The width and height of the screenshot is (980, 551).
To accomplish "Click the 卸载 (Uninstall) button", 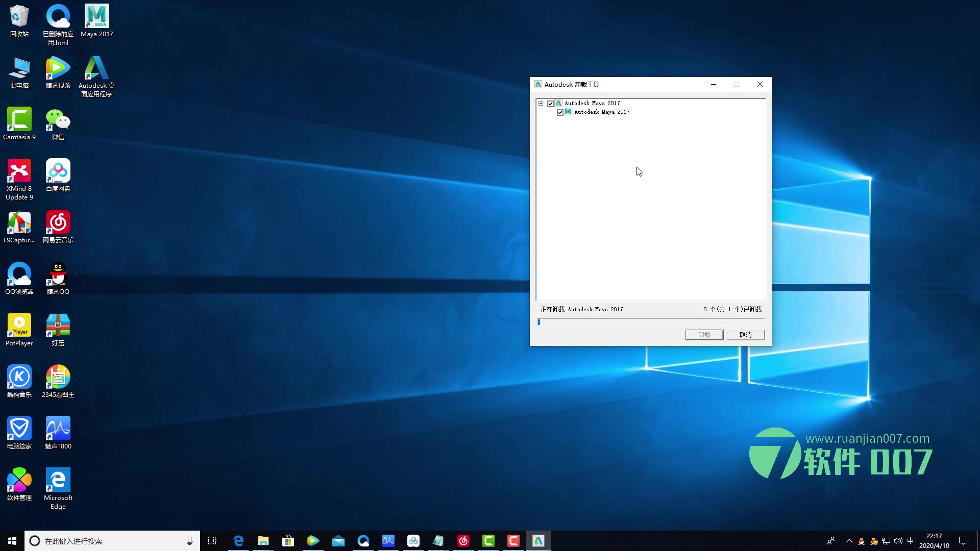I will click(x=704, y=335).
